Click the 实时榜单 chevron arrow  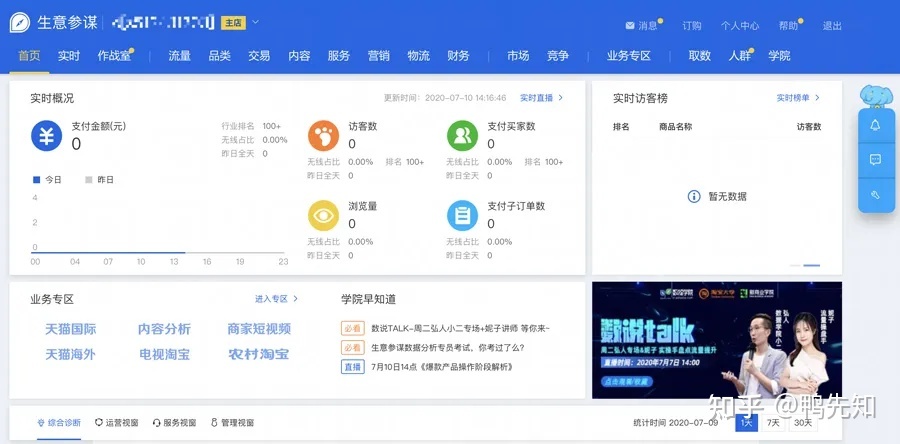coord(817,98)
